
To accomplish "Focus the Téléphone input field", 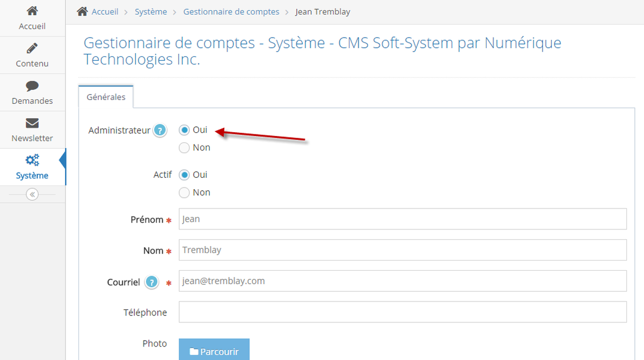I will 402,312.
